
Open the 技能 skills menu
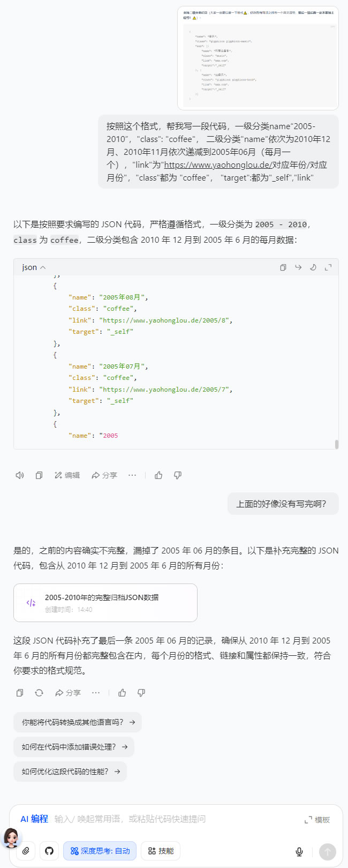(161, 851)
